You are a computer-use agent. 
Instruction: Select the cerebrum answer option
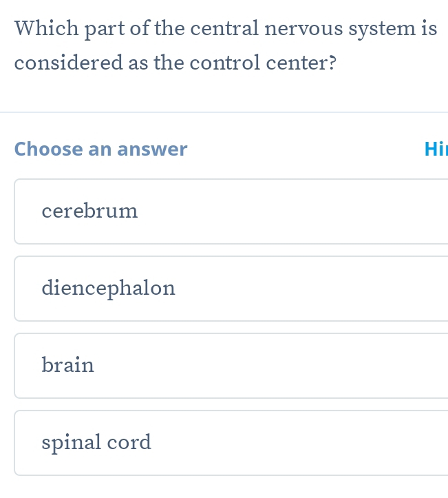(231, 211)
